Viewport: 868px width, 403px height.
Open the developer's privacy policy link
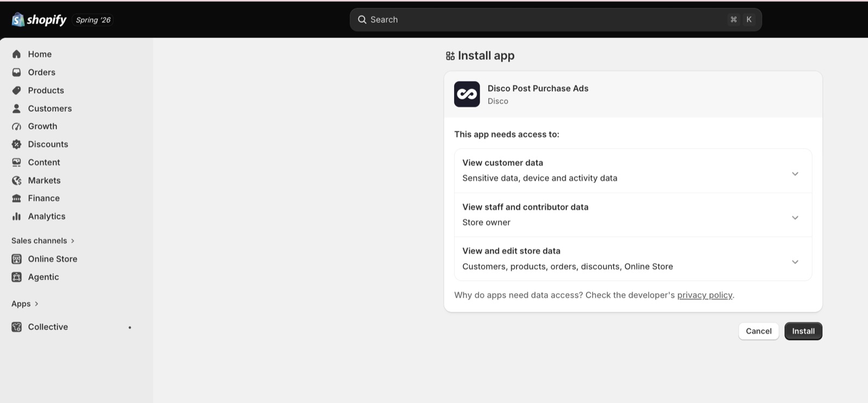[x=705, y=295]
